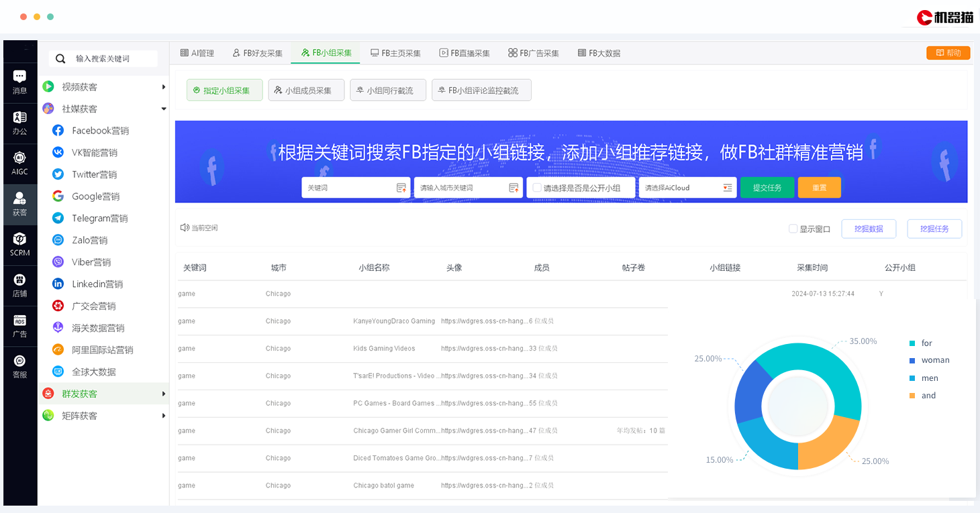Viewport: 980px width, 513px height.
Task: Check the 请选择是否是公开小组 checkbox
Action: point(537,188)
